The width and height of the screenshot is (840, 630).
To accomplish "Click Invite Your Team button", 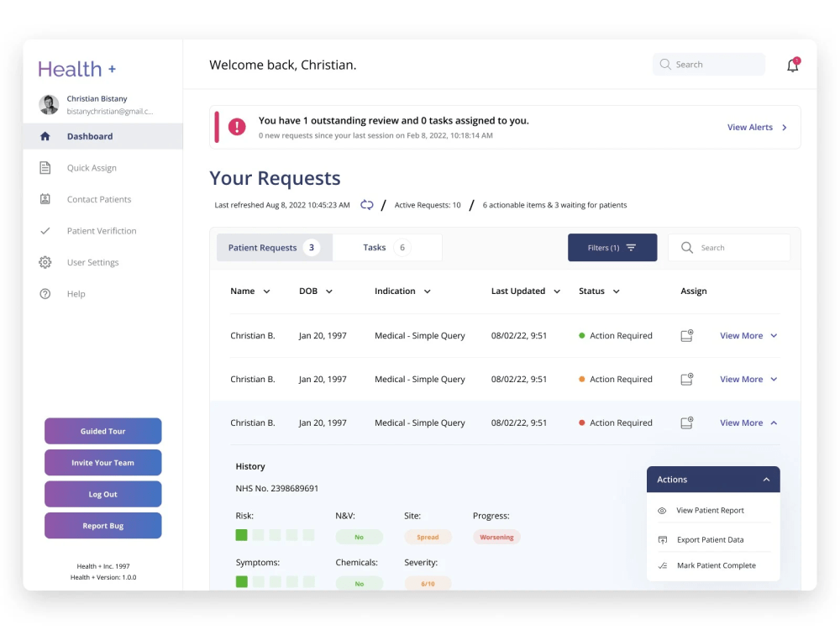I will pos(102,462).
